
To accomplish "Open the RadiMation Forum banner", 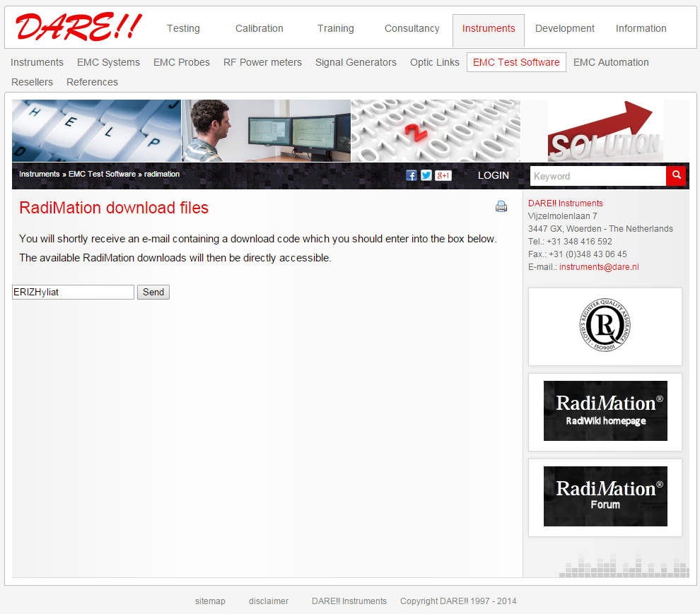I will (605, 496).
